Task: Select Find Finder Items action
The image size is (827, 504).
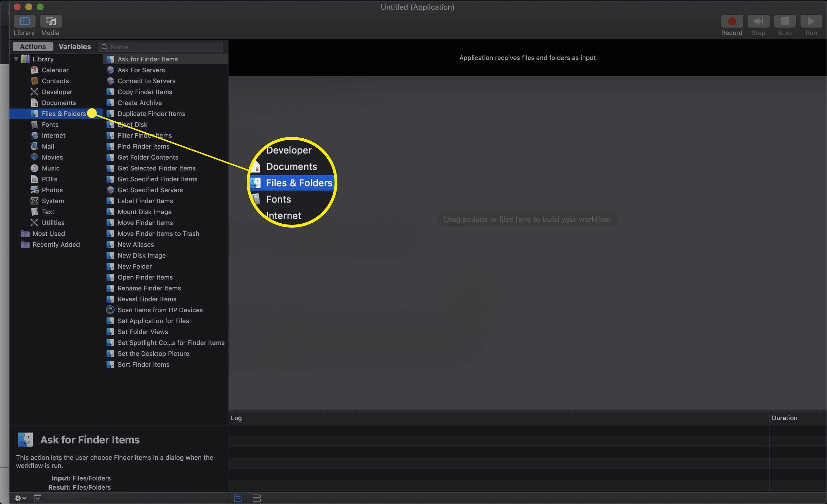Action: 166,146
